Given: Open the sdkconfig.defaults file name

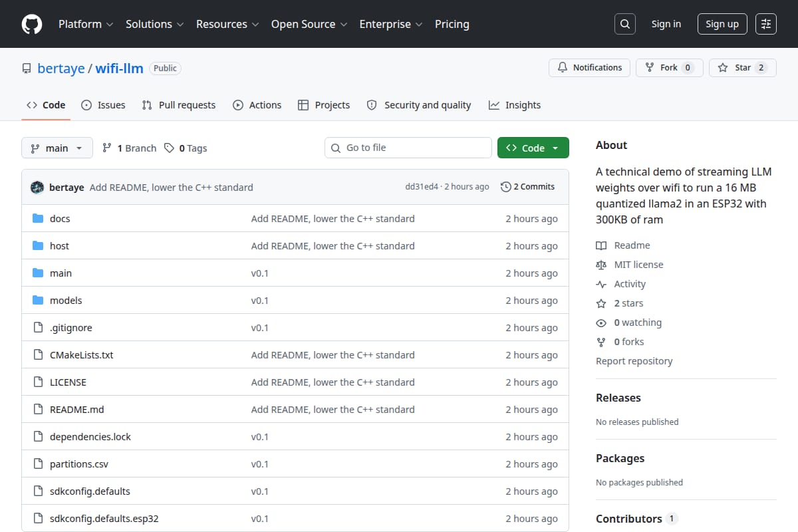Looking at the screenshot, I should 90,491.
